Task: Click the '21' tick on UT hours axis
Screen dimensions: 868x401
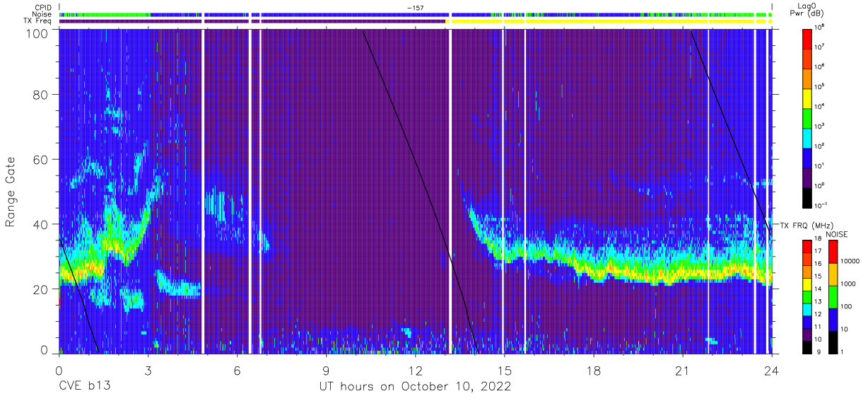Action: [683, 370]
